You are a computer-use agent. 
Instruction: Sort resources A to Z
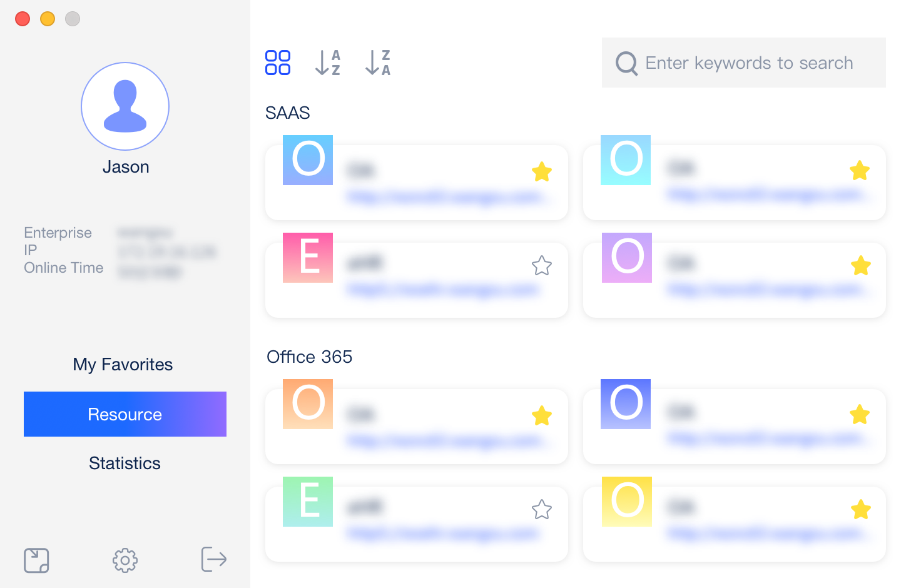point(328,63)
